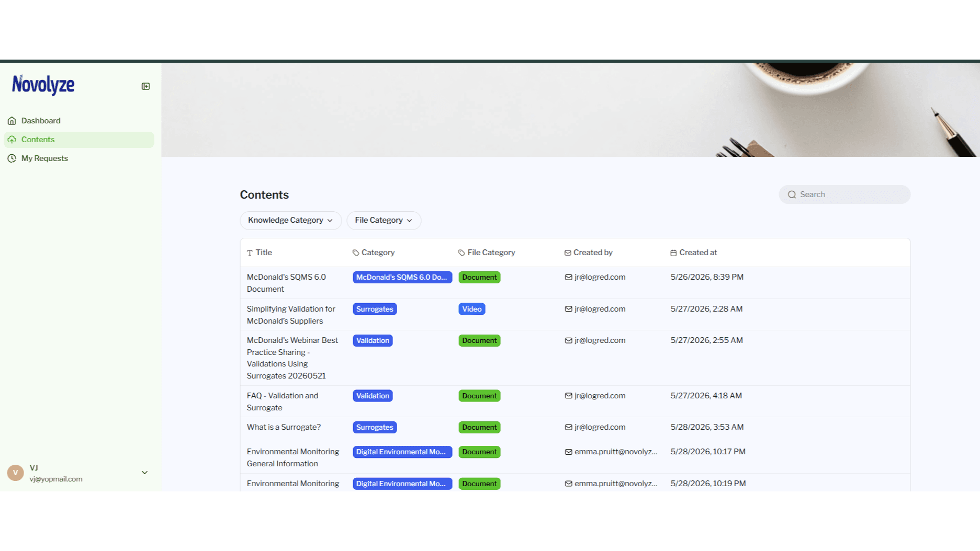Click Document badge in McDonald's Webinar row
The image size is (980, 551).
(479, 340)
